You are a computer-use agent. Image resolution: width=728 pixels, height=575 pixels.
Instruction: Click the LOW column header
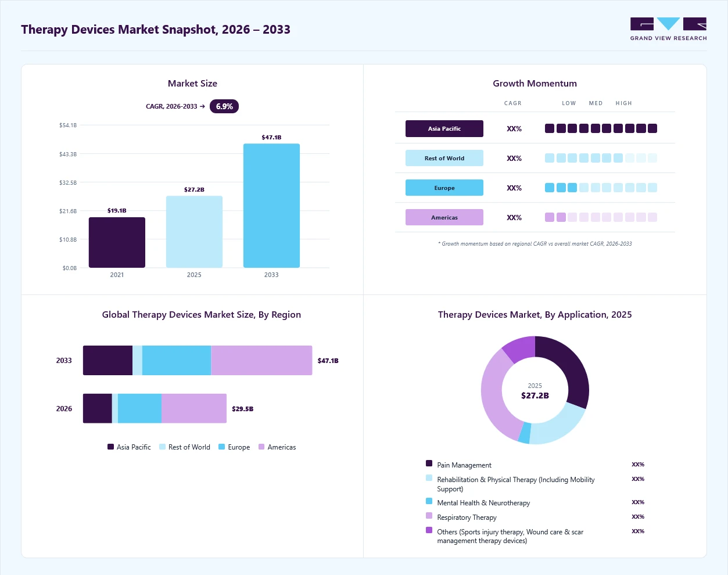tap(569, 103)
